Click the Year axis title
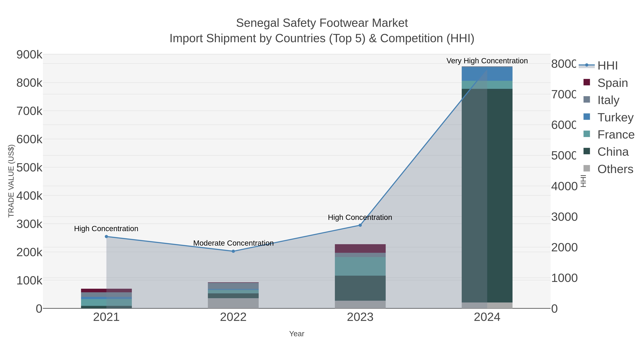 pos(297,334)
